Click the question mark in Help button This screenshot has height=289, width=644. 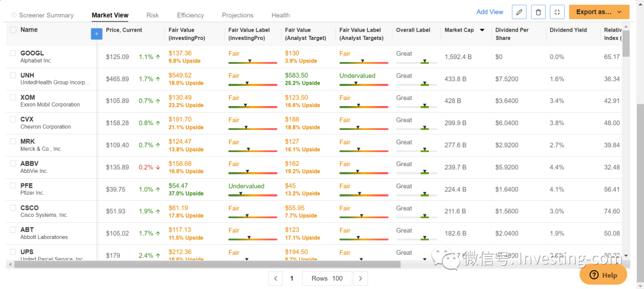point(594,275)
